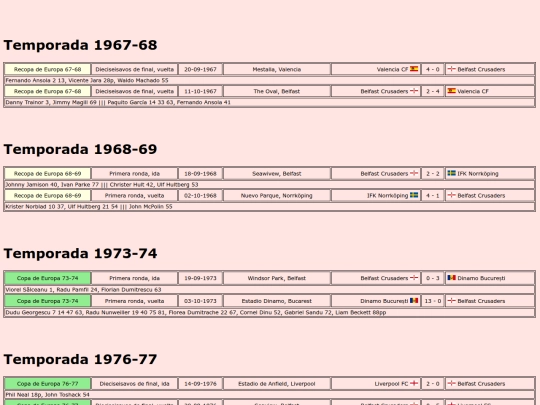Click the 4 - 0 score
This screenshot has height=405, width=540.
(433, 69)
